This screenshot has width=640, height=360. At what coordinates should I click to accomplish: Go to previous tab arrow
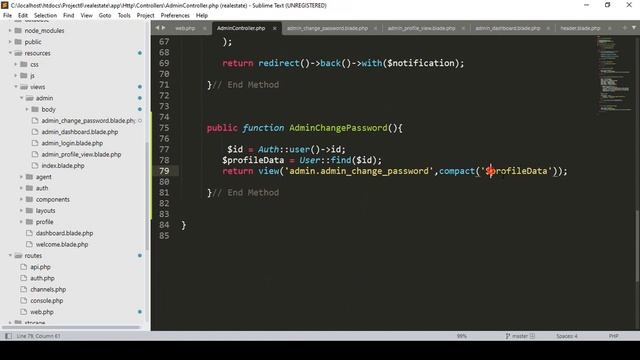coord(157,28)
